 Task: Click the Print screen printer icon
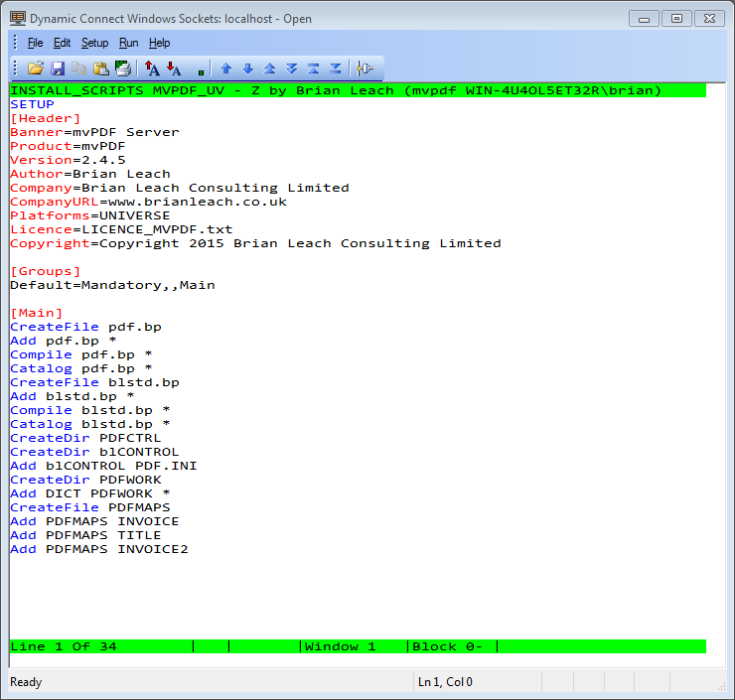(123, 69)
